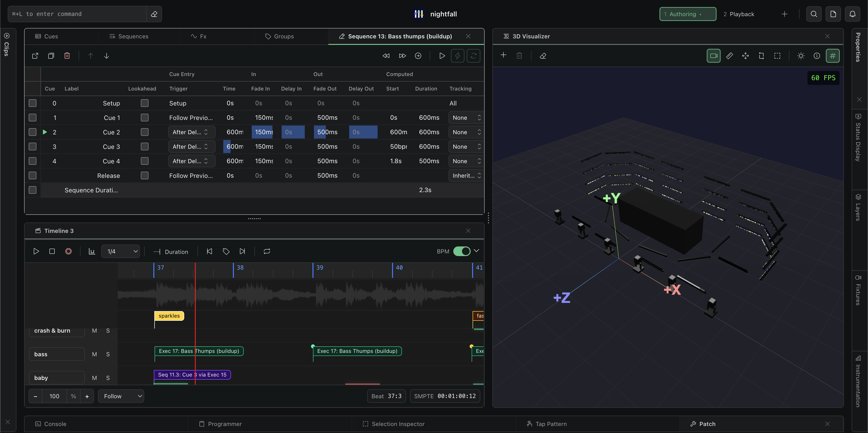Screen dimensions: 868x433
Task: Enable Lookahead for Cue 3
Action: 145,146
